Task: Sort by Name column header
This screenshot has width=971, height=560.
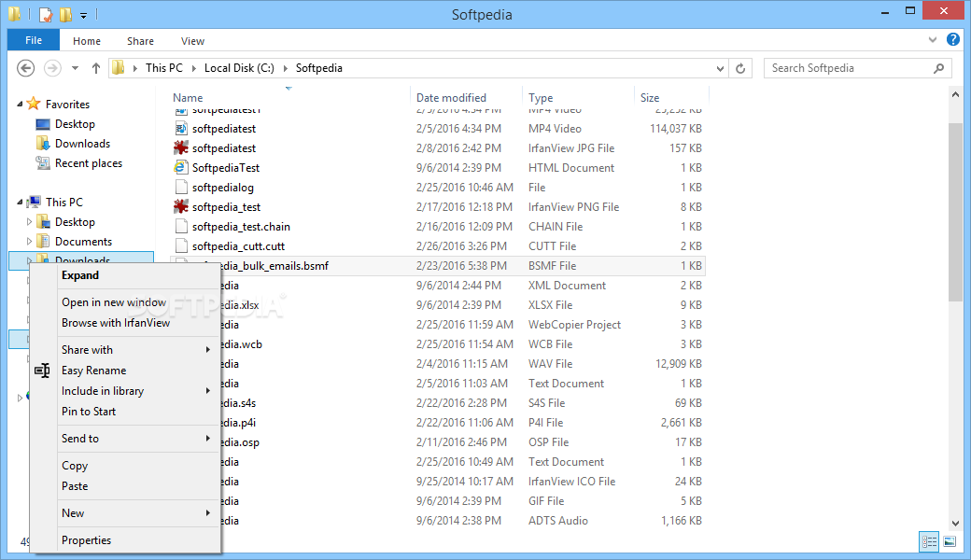Action: coord(188,98)
